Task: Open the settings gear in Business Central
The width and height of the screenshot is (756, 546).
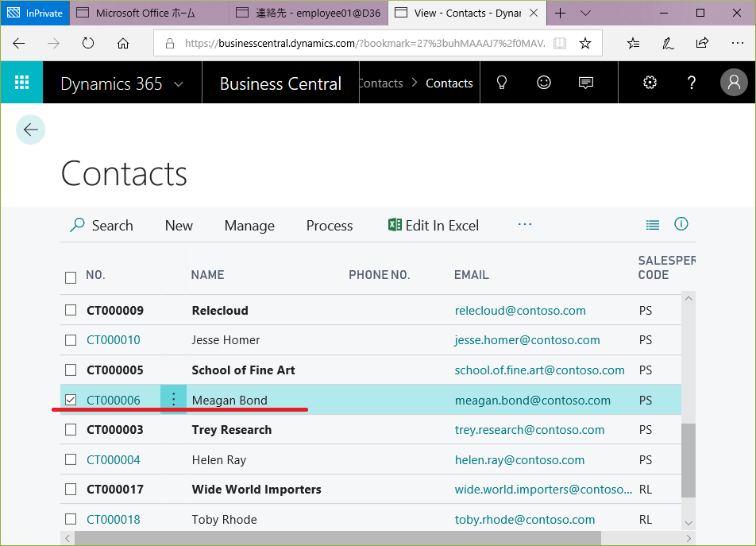Action: (650, 83)
